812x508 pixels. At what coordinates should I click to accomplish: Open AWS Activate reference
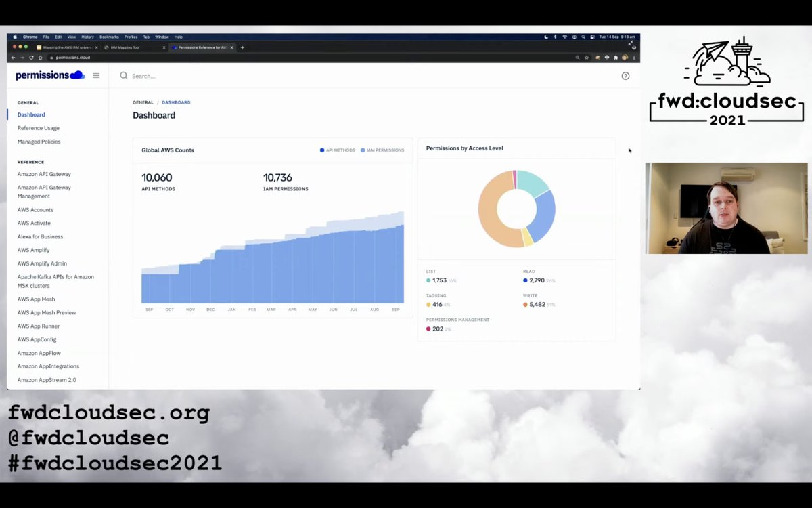click(x=34, y=223)
